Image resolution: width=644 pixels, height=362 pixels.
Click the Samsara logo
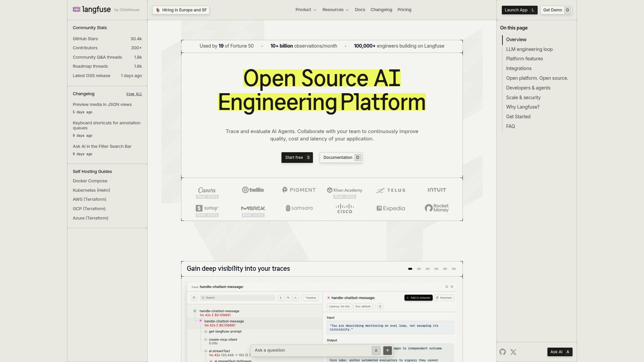[299, 208]
